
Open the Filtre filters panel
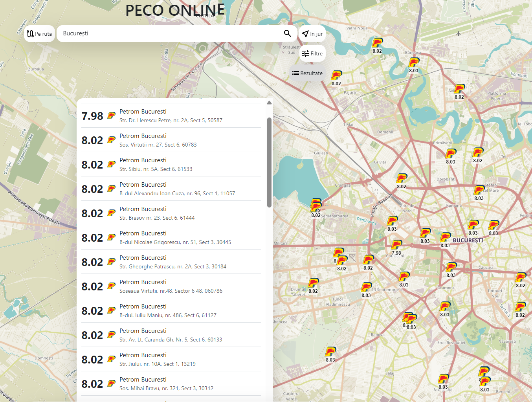(x=312, y=53)
